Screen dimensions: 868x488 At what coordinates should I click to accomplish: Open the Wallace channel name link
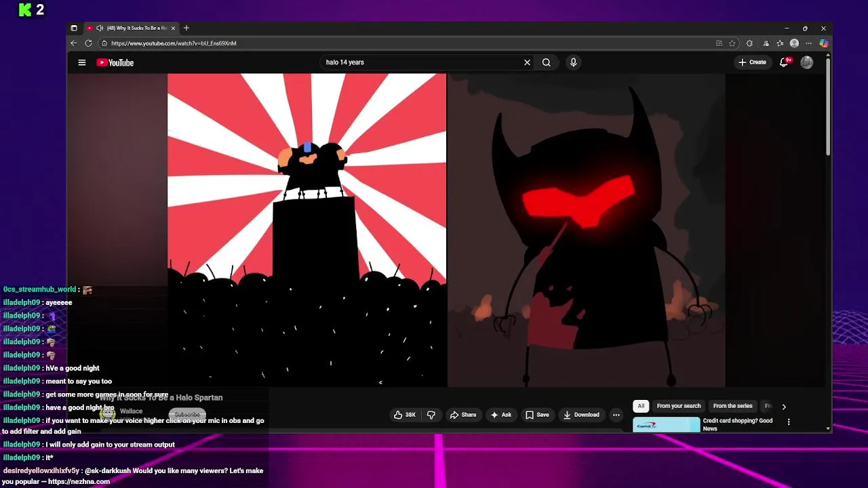point(131,411)
